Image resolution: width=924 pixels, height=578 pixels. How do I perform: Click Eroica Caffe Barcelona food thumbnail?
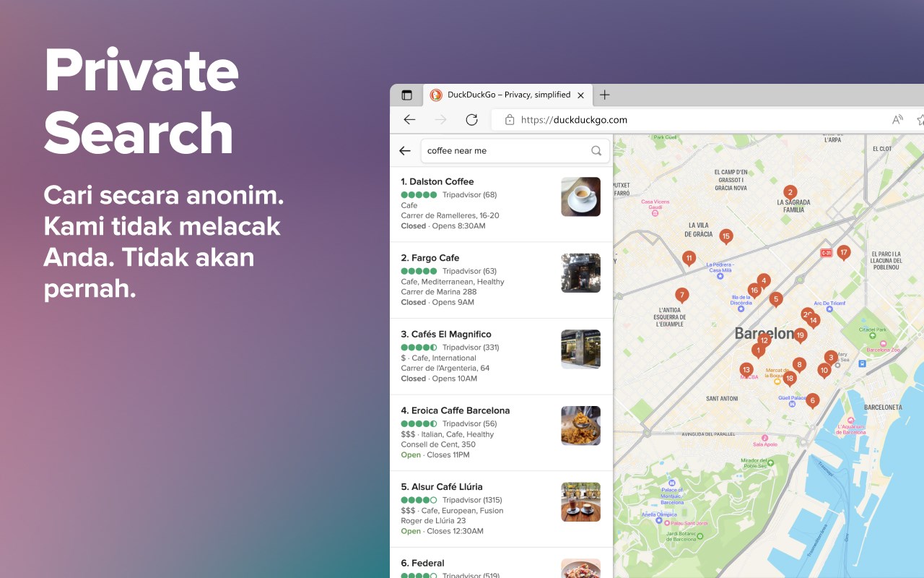point(580,426)
